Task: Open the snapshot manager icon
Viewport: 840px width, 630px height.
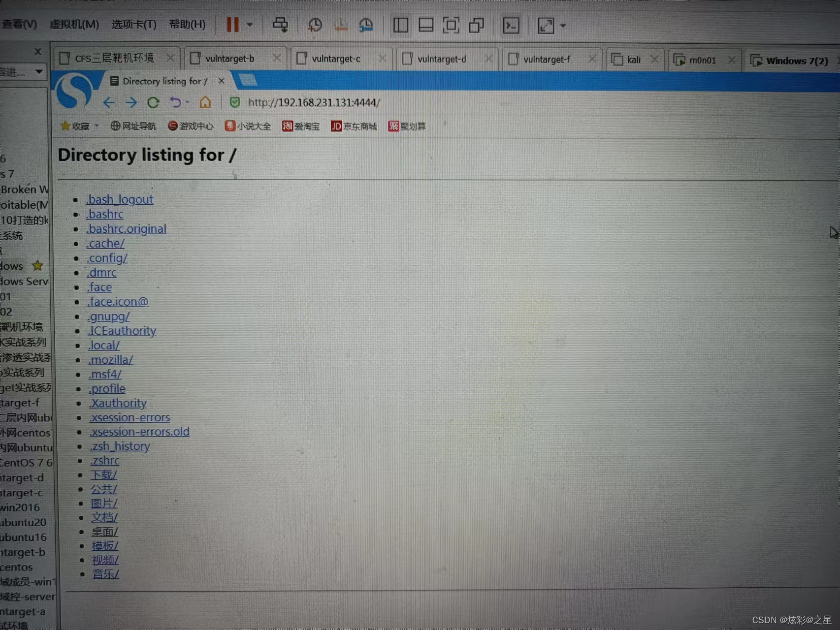Action: [366, 25]
